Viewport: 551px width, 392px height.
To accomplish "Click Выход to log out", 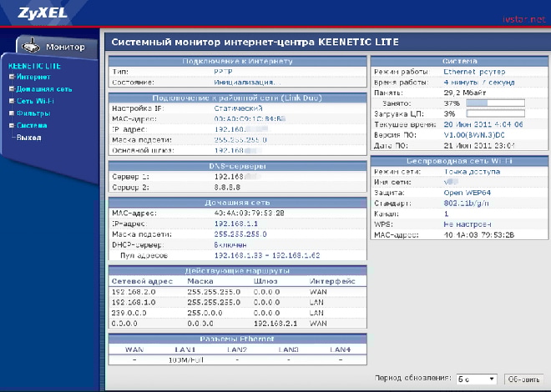I will point(28,137).
